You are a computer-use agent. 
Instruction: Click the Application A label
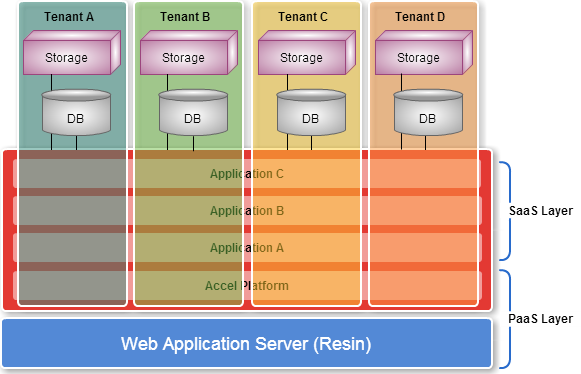(247, 248)
